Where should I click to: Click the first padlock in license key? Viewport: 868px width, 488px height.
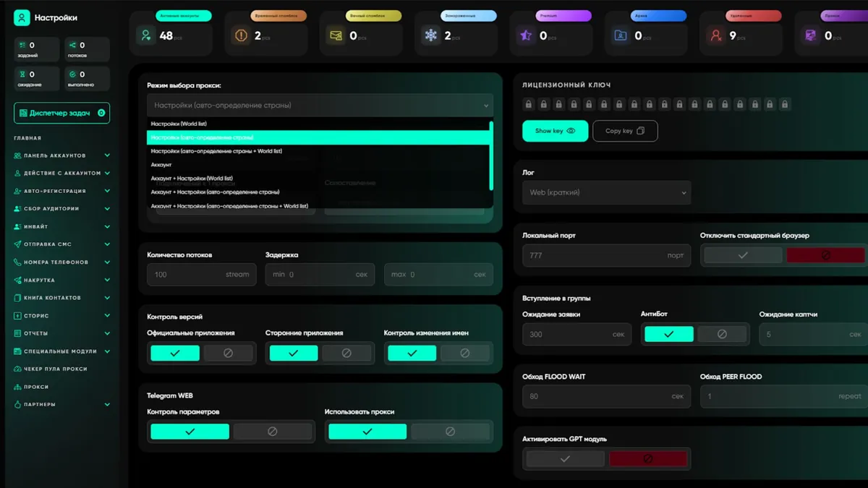(x=529, y=105)
